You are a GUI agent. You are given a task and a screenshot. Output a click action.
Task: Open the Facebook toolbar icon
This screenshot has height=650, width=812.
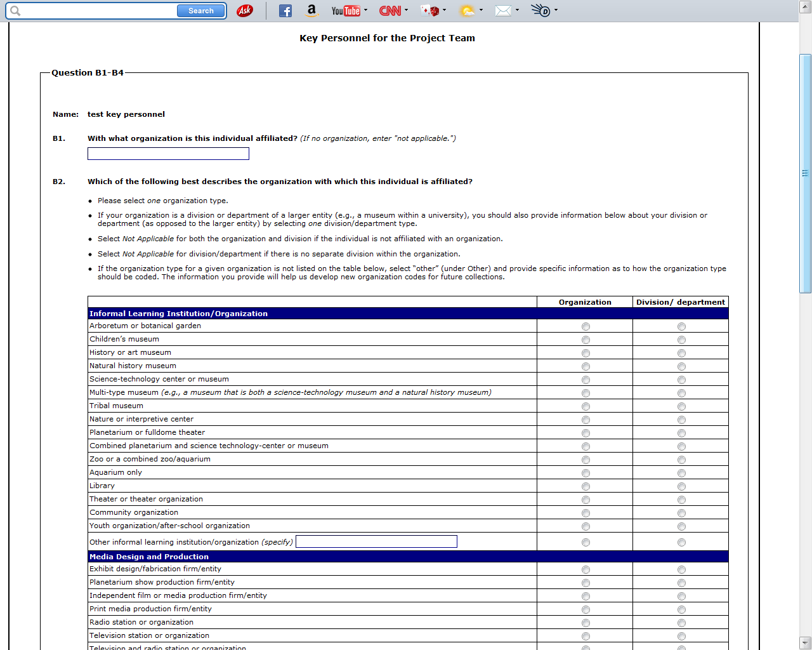point(285,11)
